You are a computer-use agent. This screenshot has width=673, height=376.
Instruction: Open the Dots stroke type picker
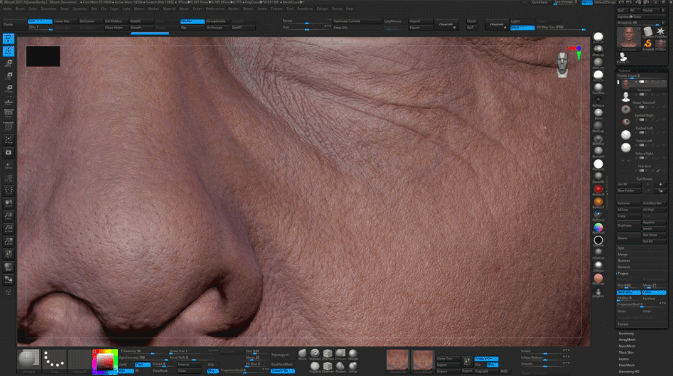click(x=54, y=360)
